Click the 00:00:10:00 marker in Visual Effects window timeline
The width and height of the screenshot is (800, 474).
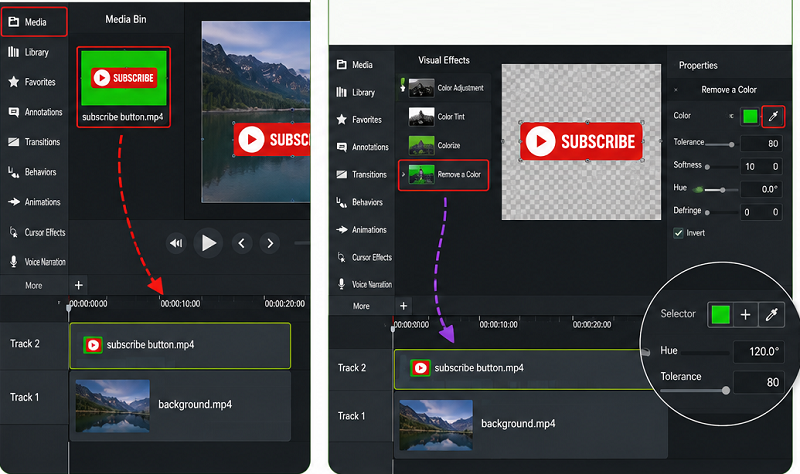(498, 325)
